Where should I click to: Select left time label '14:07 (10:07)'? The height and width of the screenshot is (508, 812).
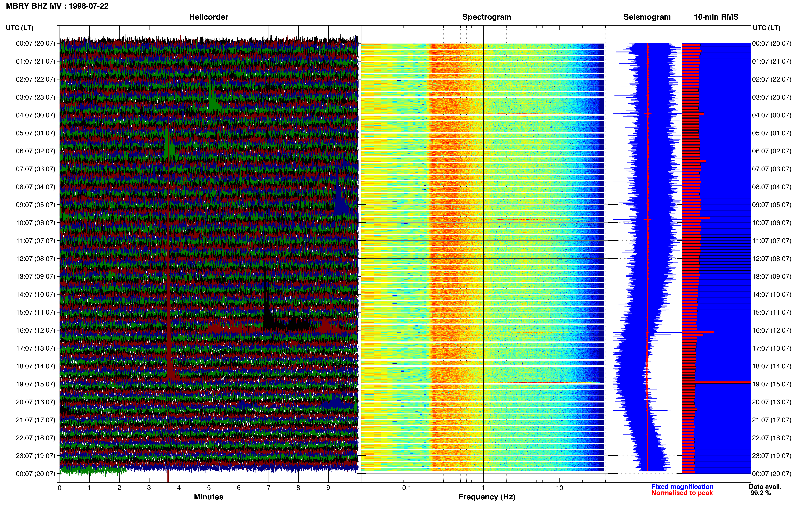(x=36, y=294)
